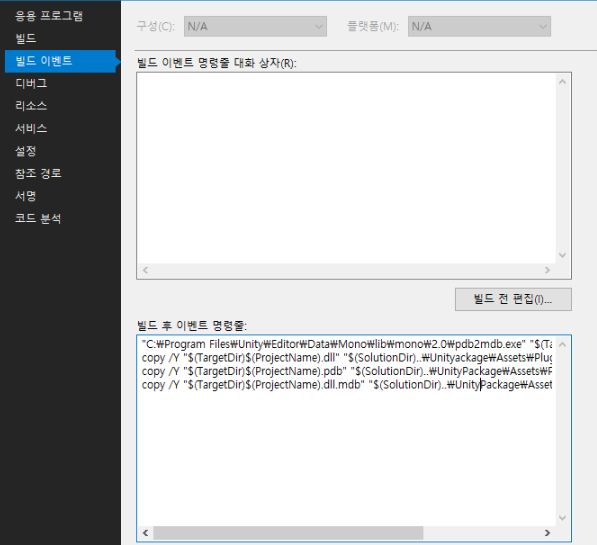The width and height of the screenshot is (597, 545).
Task: Click the copy $(ProjectName).dll.mdb line
Action: click(x=346, y=385)
